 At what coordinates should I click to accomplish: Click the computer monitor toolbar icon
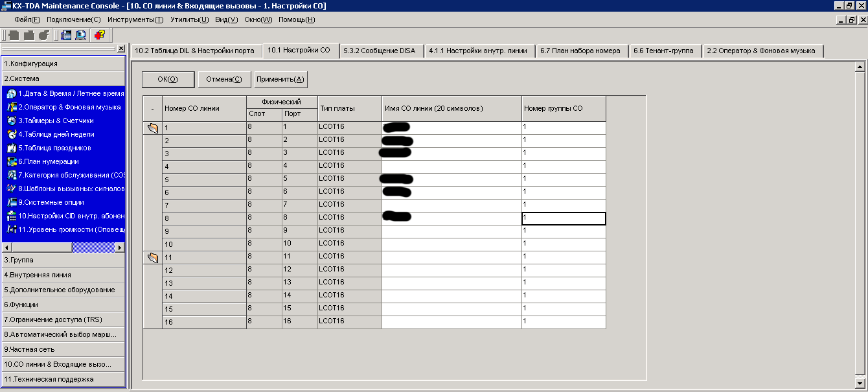coord(81,35)
